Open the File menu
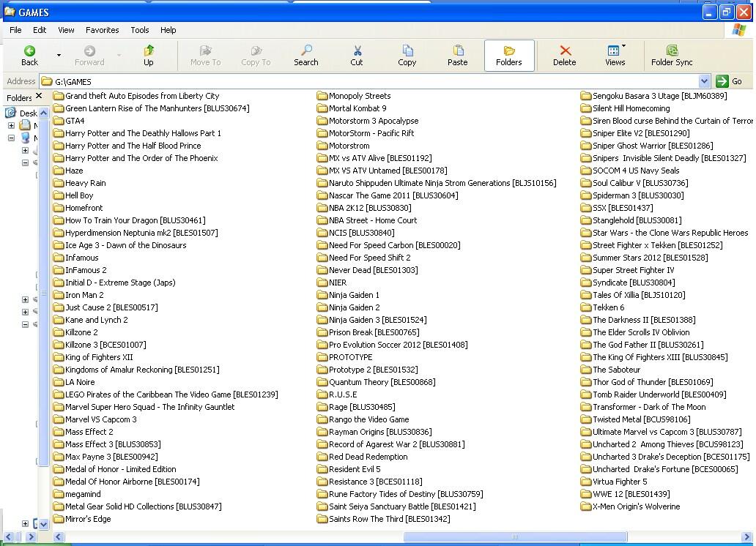The width and height of the screenshot is (756, 546). [15, 30]
